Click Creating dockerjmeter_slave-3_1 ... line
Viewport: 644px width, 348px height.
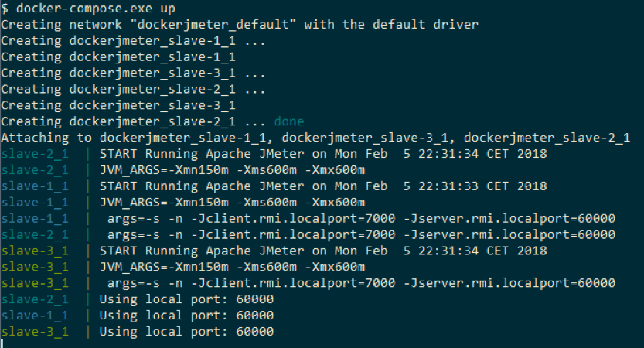tap(133, 73)
